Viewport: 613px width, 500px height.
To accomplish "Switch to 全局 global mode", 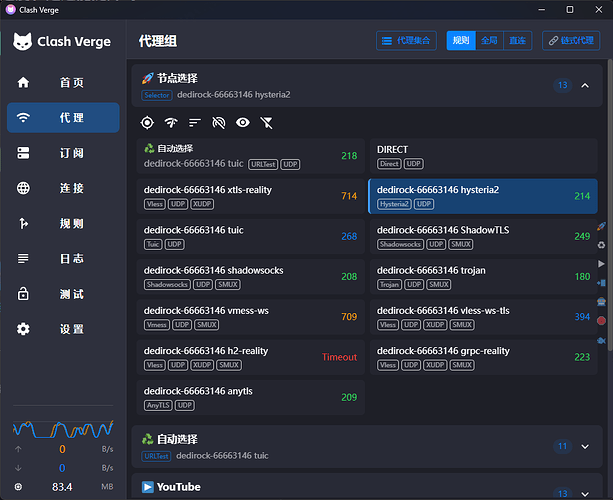I will point(489,40).
